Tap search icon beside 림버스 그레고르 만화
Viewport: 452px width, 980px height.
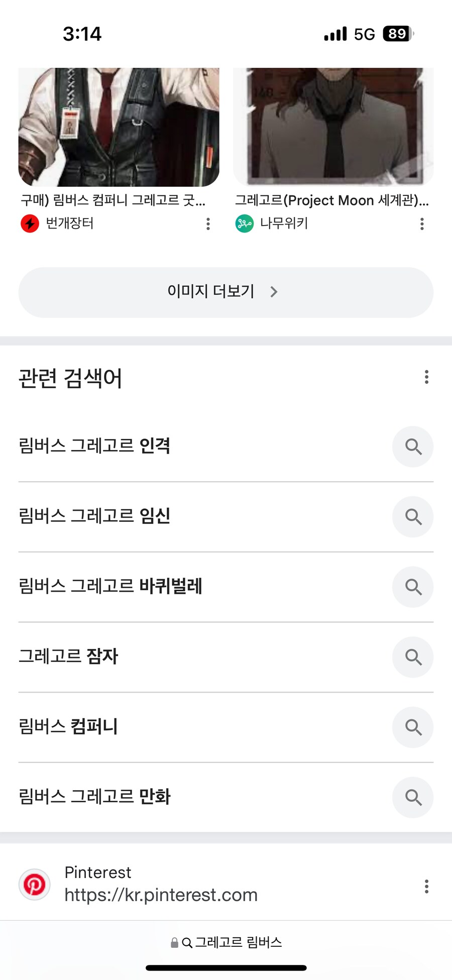[413, 797]
